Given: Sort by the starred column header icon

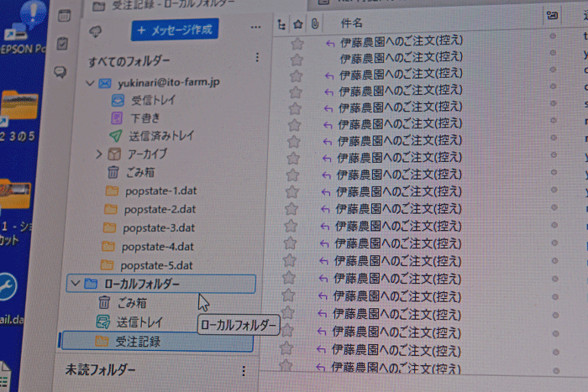Looking at the screenshot, I should [x=297, y=24].
